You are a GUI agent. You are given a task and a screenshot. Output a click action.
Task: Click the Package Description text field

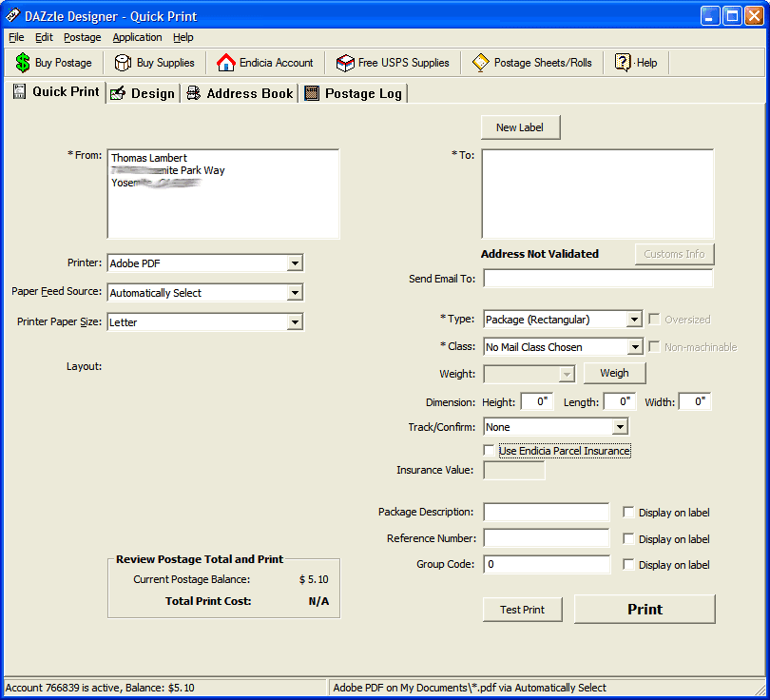[547, 512]
